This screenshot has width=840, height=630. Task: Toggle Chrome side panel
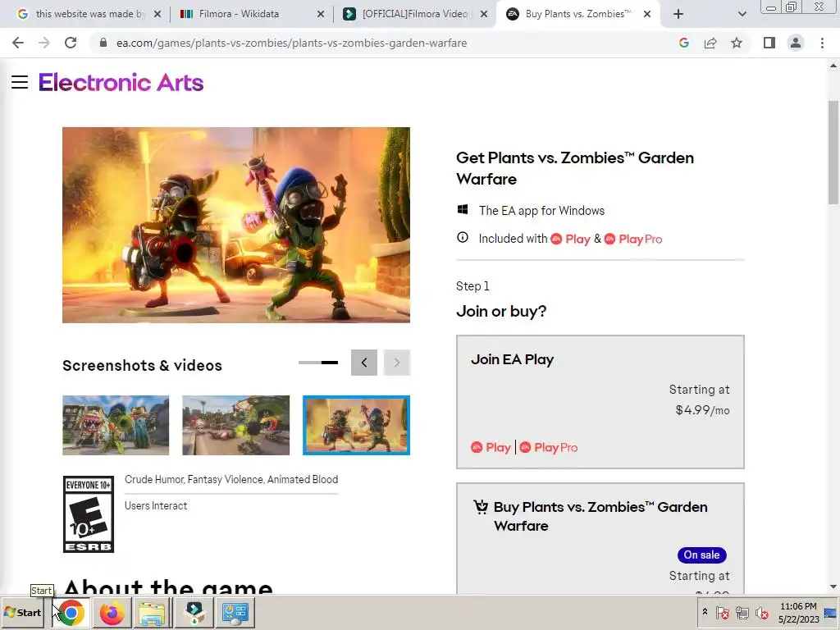pos(769,43)
